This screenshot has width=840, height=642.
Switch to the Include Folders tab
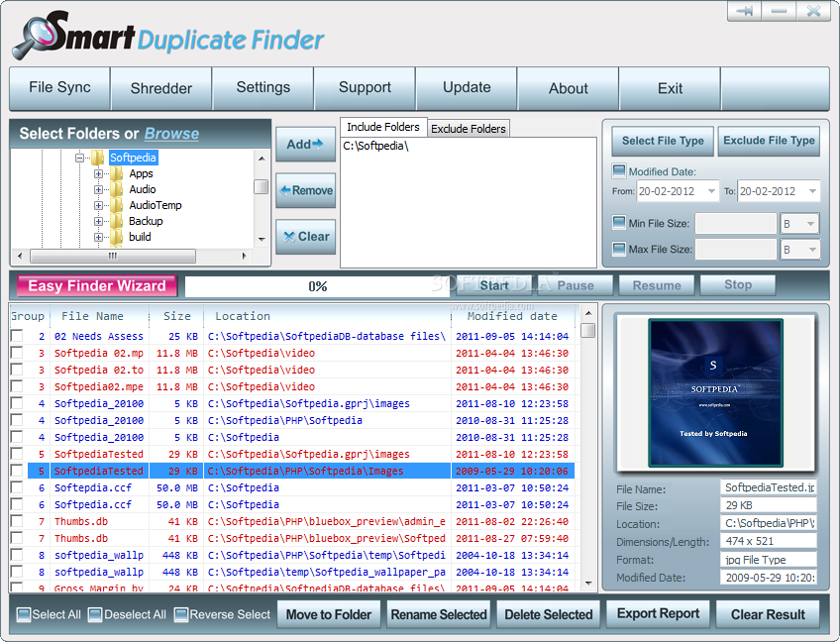pos(383,127)
